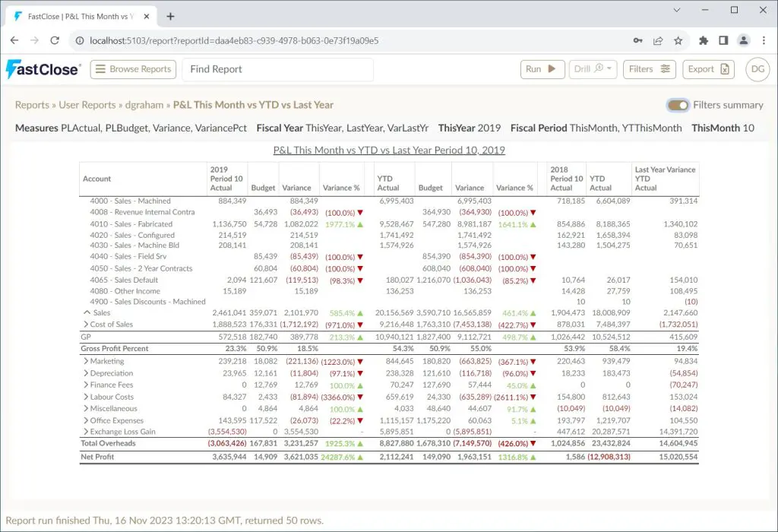Open the DG user avatar menu

tap(757, 69)
